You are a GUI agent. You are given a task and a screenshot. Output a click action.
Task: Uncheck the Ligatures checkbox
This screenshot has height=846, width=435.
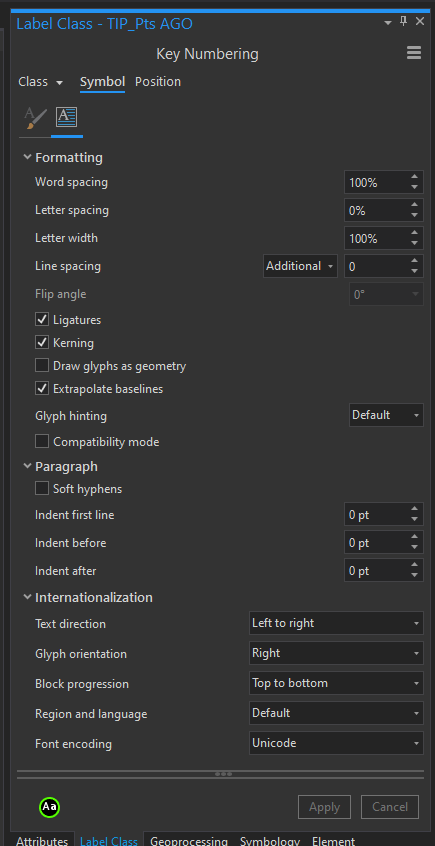pyautogui.click(x=42, y=319)
